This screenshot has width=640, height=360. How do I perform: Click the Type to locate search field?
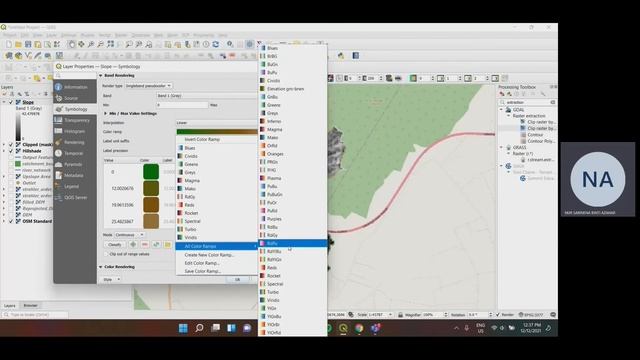point(35,315)
